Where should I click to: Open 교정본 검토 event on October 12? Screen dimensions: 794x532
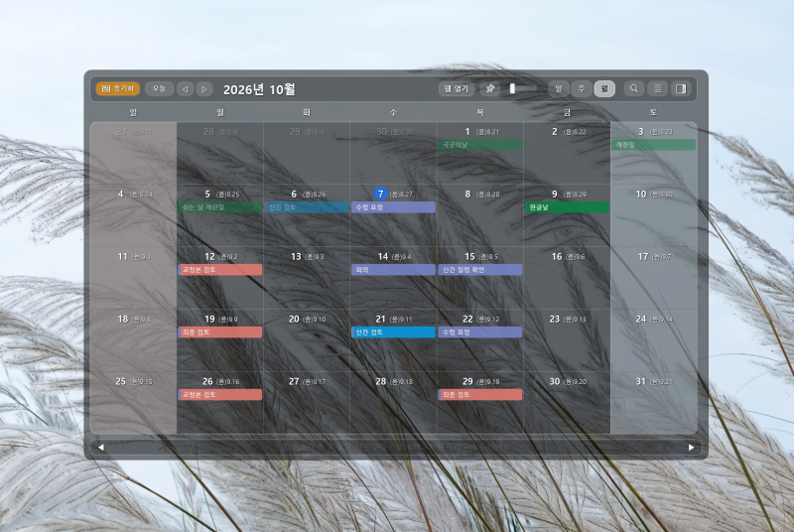[x=219, y=270]
